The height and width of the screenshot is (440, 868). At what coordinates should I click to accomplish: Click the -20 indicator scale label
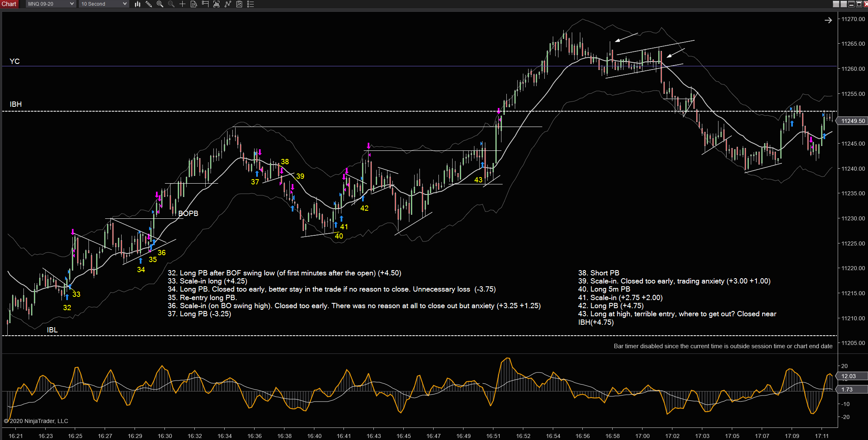click(x=845, y=417)
